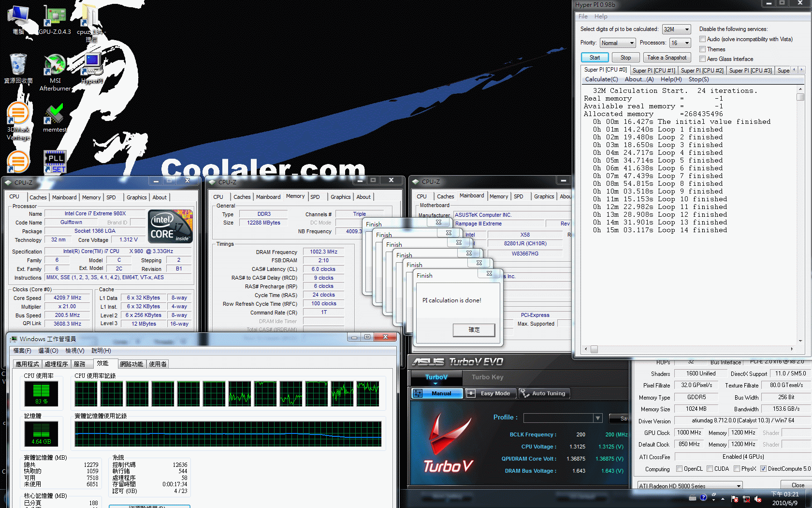
Task: Toggle the CUDA checkbox in GPU-Z
Action: (x=710, y=469)
